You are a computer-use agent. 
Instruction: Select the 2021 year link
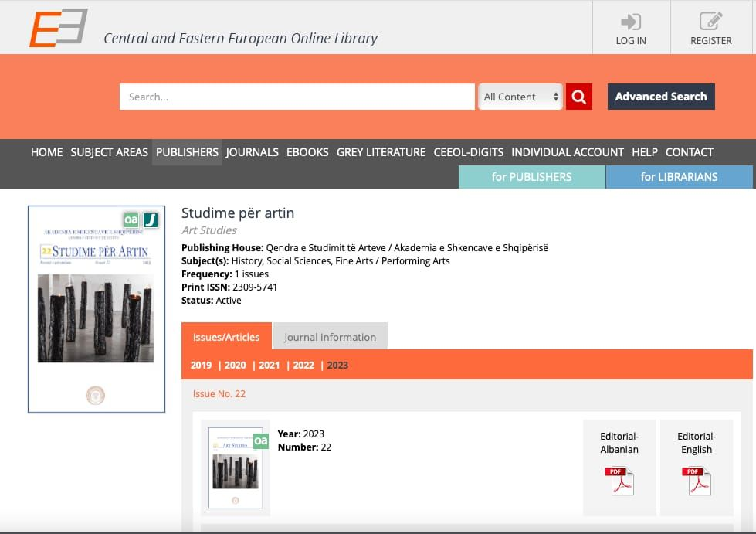(270, 366)
